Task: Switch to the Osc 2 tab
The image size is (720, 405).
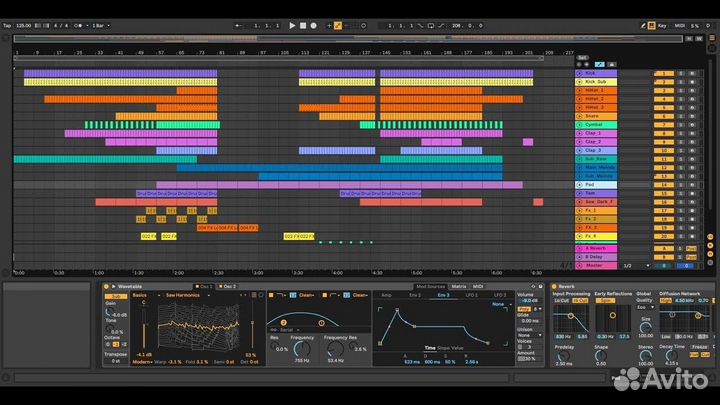Action: [x=229, y=286]
